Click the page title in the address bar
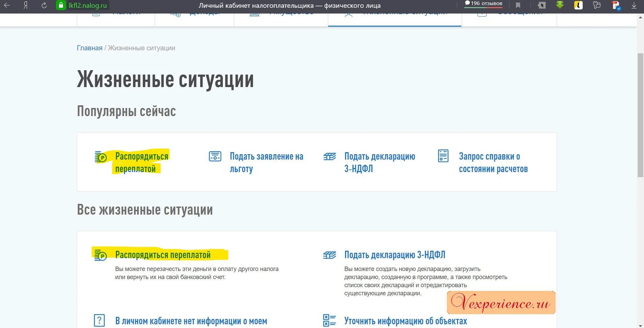644x328 pixels. (289, 5)
